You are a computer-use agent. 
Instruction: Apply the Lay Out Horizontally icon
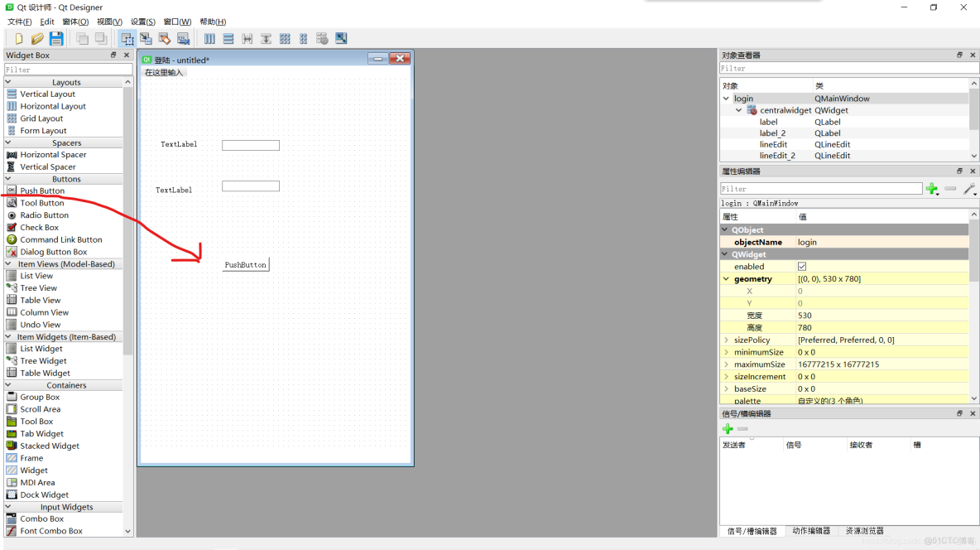click(x=210, y=38)
